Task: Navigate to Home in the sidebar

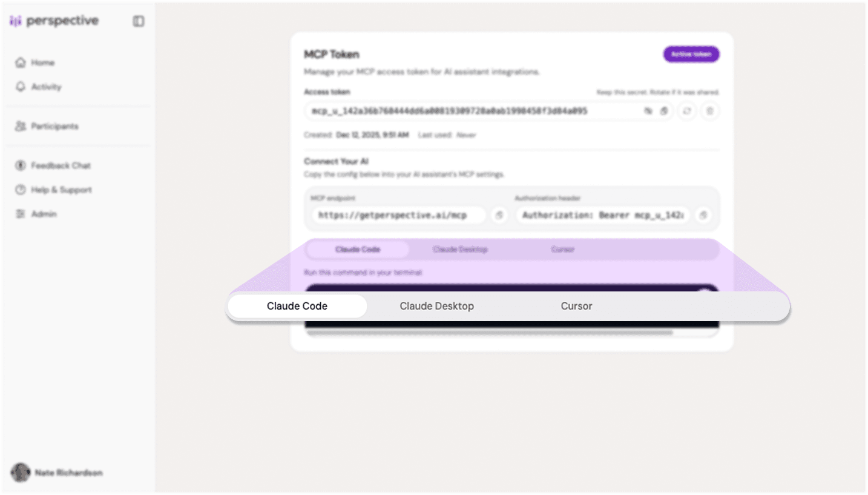Action: pyautogui.click(x=43, y=62)
